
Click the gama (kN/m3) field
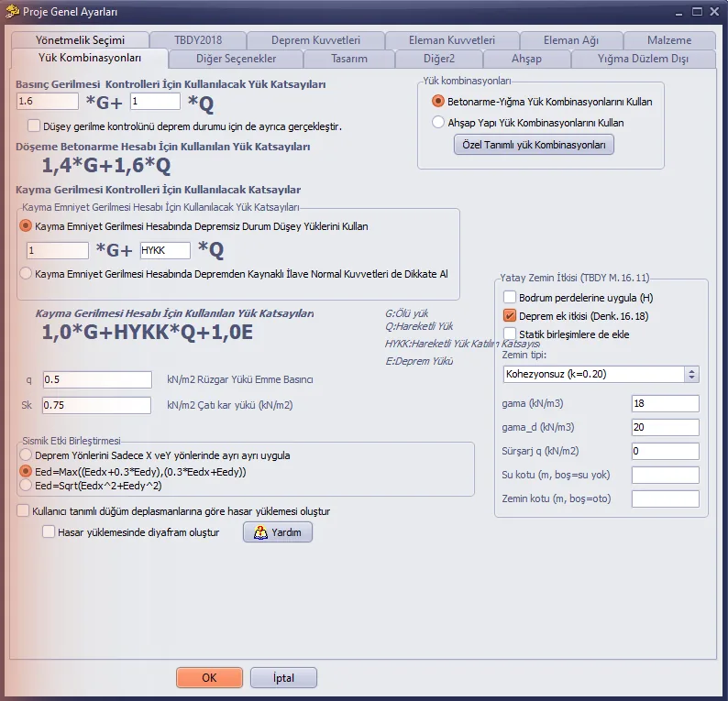pyautogui.click(x=665, y=403)
